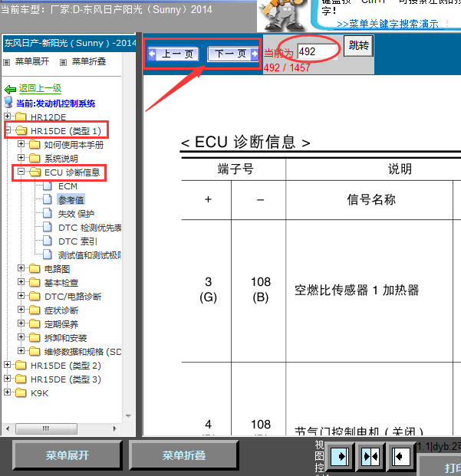Viewport: 461px width, 476px height.
Task: Click sidebar scroll right arrow
Action: coord(115,428)
